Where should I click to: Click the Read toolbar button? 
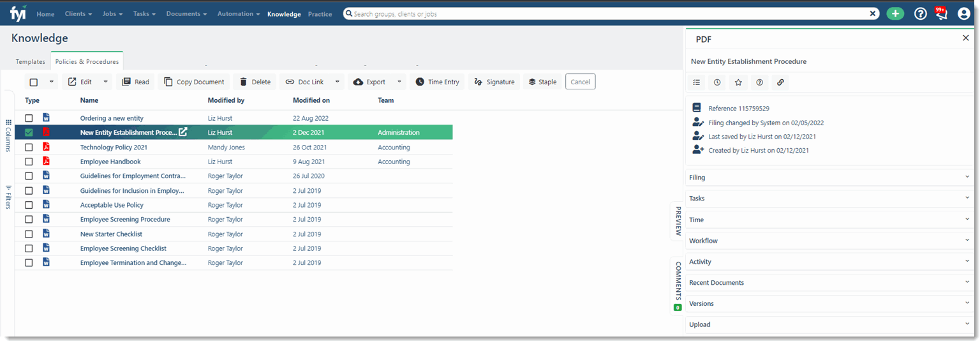pyautogui.click(x=135, y=82)
